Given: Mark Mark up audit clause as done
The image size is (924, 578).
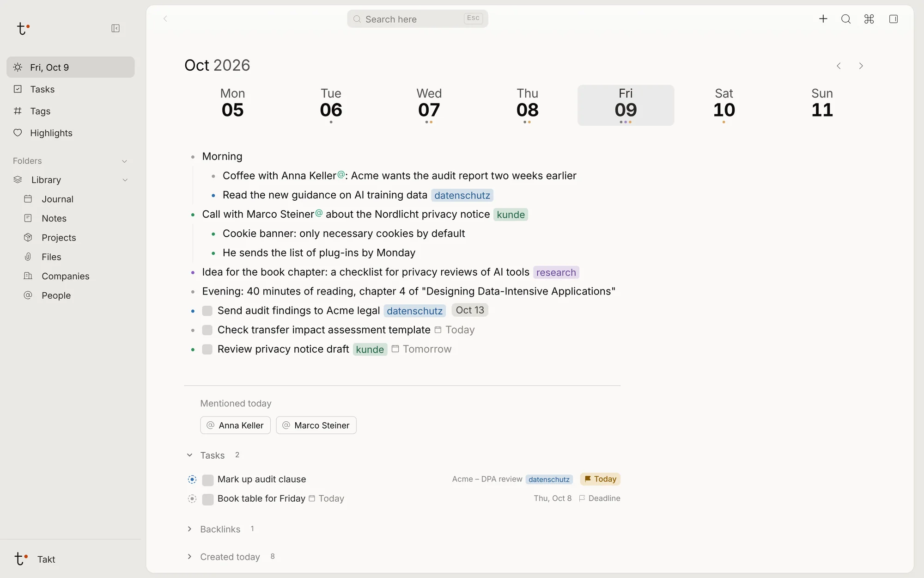Looking at the screenshot, I should tap(208, 480).
